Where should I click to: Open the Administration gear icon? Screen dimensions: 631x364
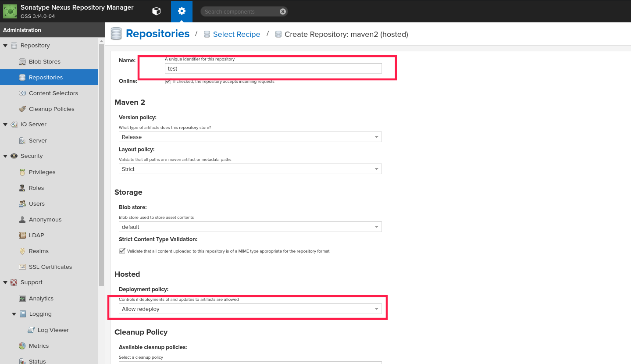pos(182,11)
